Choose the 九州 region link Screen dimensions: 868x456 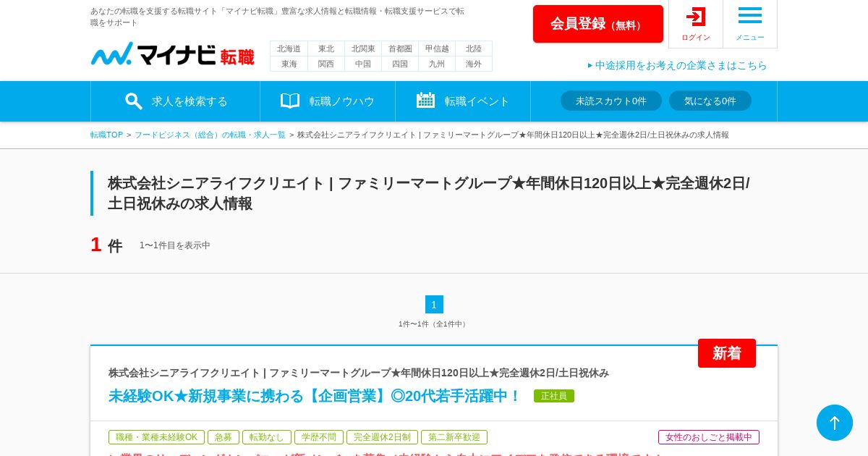tap(437, 64)
